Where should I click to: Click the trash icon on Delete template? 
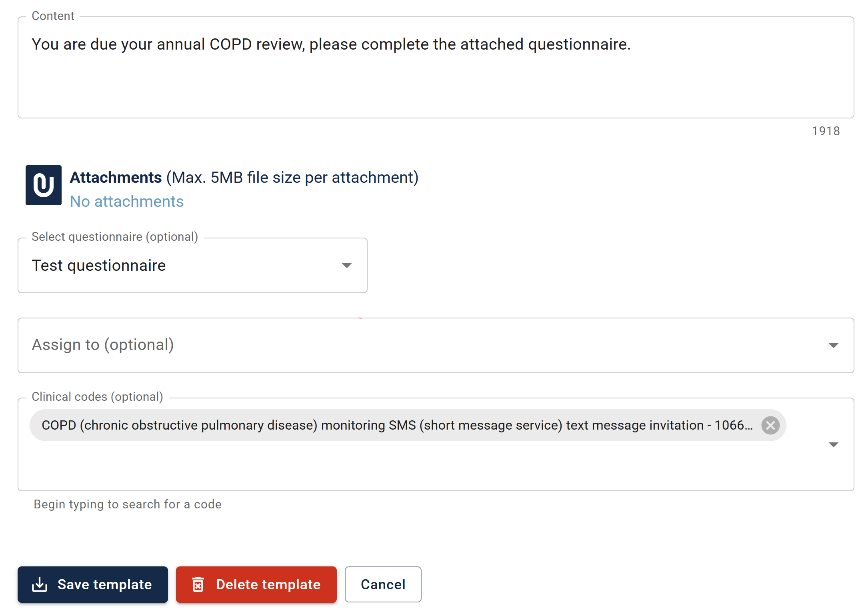tap(198, 585)
